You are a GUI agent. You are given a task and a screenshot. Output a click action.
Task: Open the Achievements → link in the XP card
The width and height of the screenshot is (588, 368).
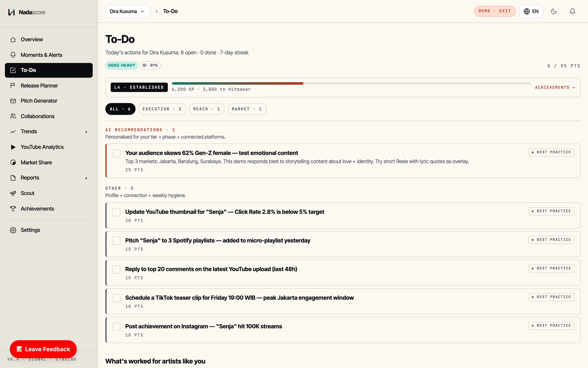pos(555,87)
